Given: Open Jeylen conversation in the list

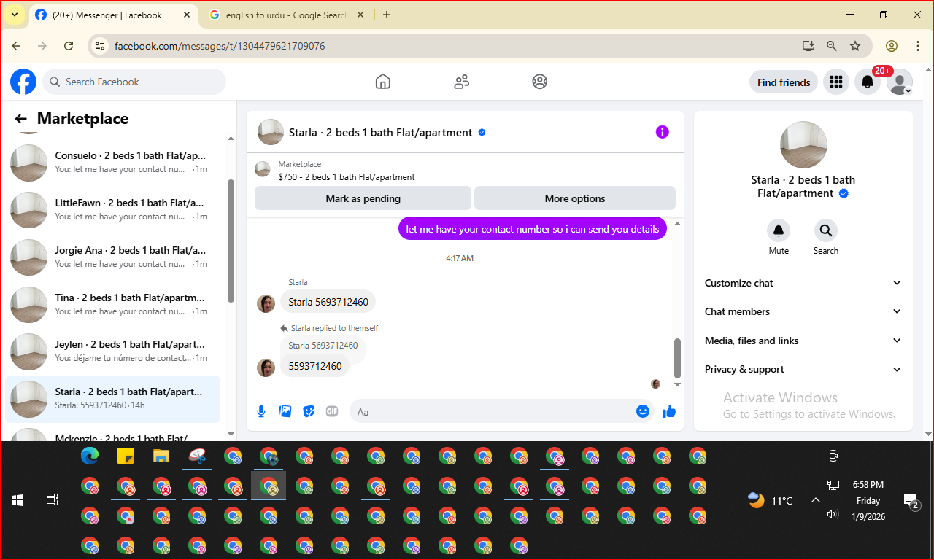Looking at the screenshot, I should [x=113, y=351].
